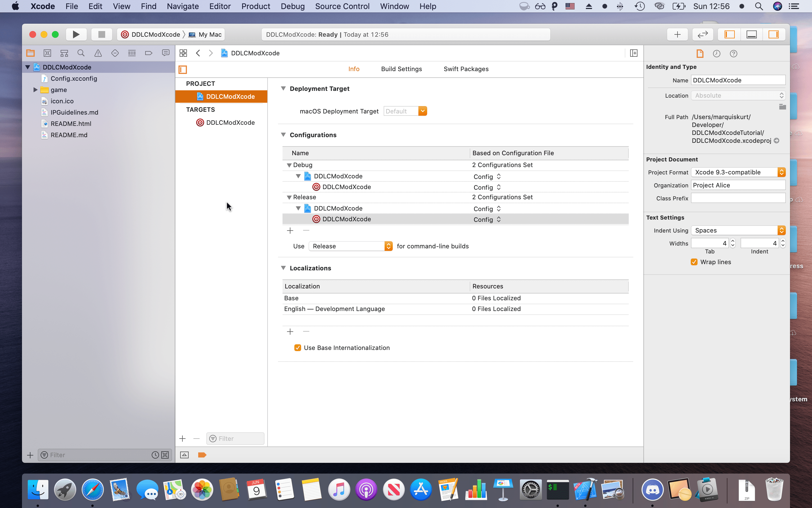Open the Project navigator folder icon
The width and height of the screenshot is (812, 508).
30,53
